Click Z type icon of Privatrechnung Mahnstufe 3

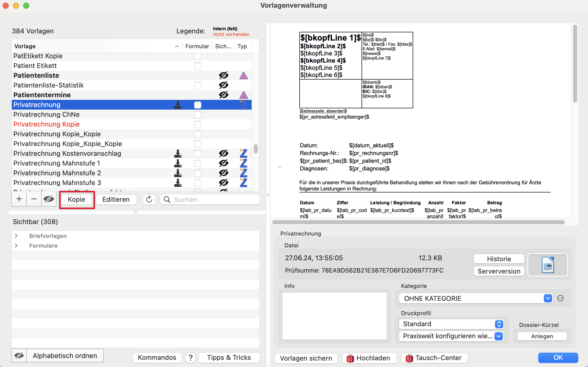click(243, 183)
